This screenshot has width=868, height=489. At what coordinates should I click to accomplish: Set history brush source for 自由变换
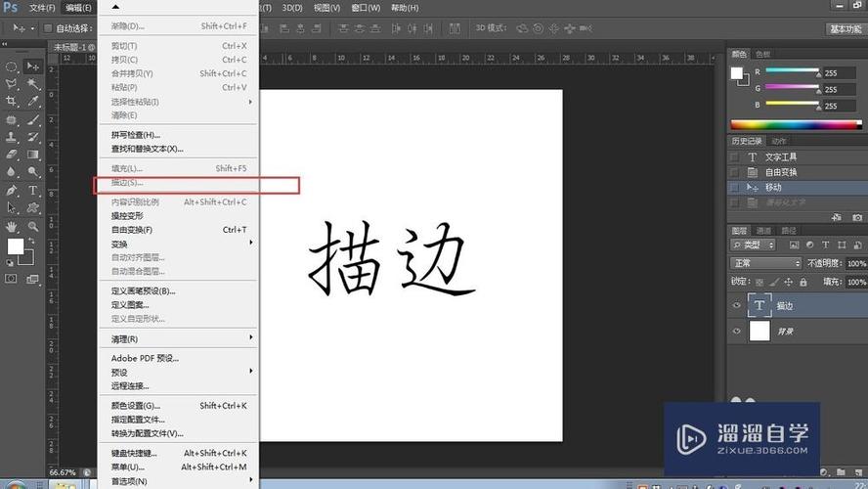click(x=735, y=172)
